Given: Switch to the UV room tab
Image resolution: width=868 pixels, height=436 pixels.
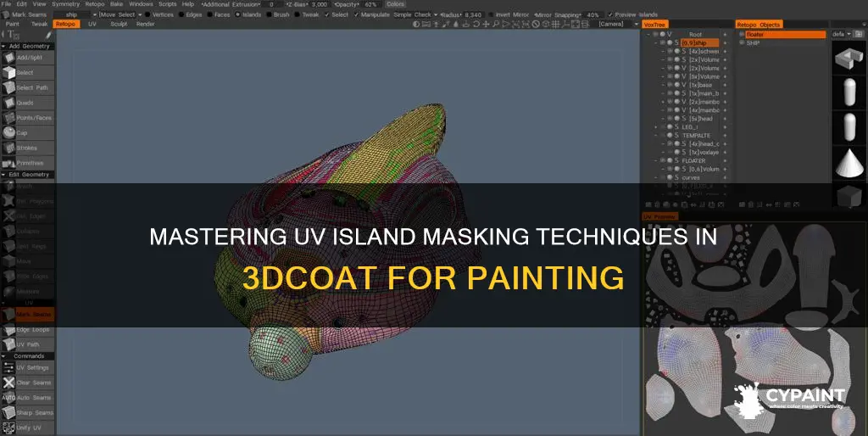Looking at the screenshot, I should pyautogui.click(x=92, y=25).
